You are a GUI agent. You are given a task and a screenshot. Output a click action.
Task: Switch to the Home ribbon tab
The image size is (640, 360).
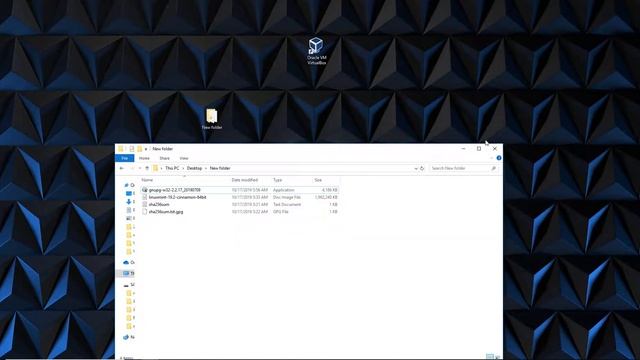coord(144,158)
